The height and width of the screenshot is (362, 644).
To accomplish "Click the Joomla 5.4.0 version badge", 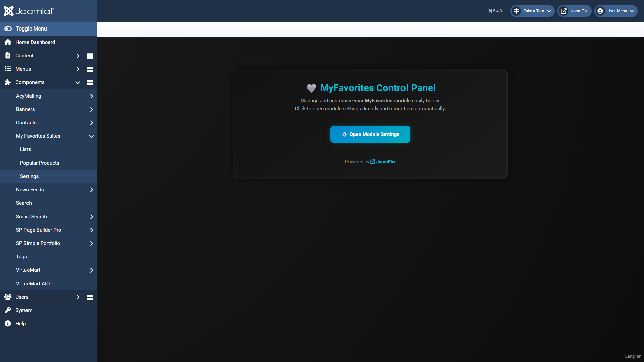I will click(x=495, y=11).
